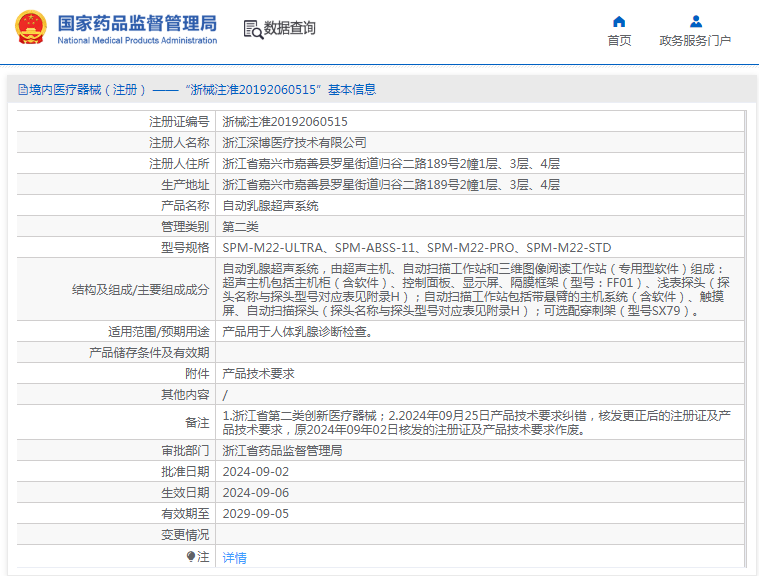Select approval date 2024-09-02

point(256,471)
